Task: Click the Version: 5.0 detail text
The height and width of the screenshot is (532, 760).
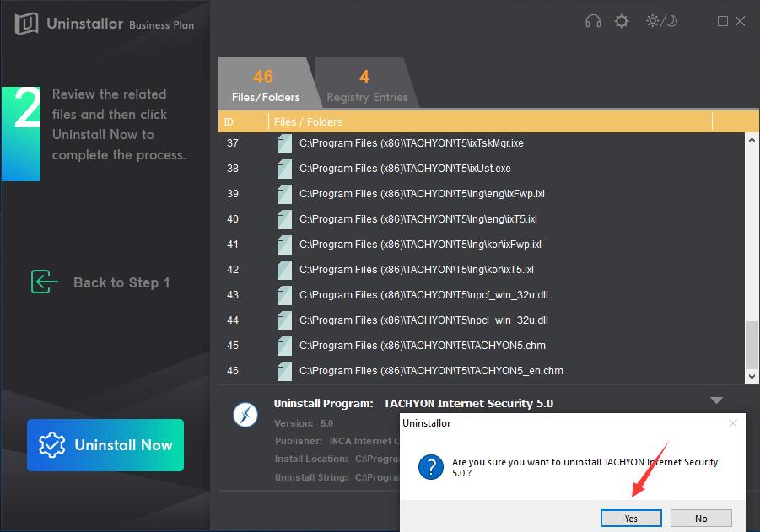Action: 304,423
